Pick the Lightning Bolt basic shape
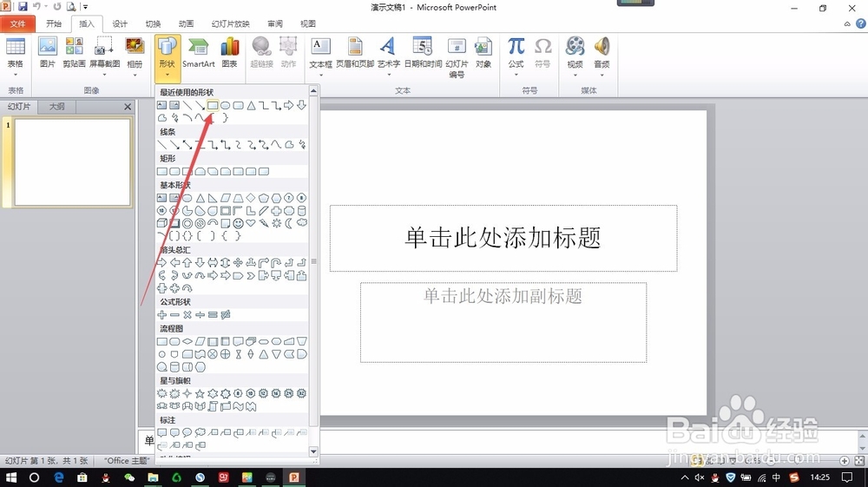868x487 pixels. pos(264,223)
